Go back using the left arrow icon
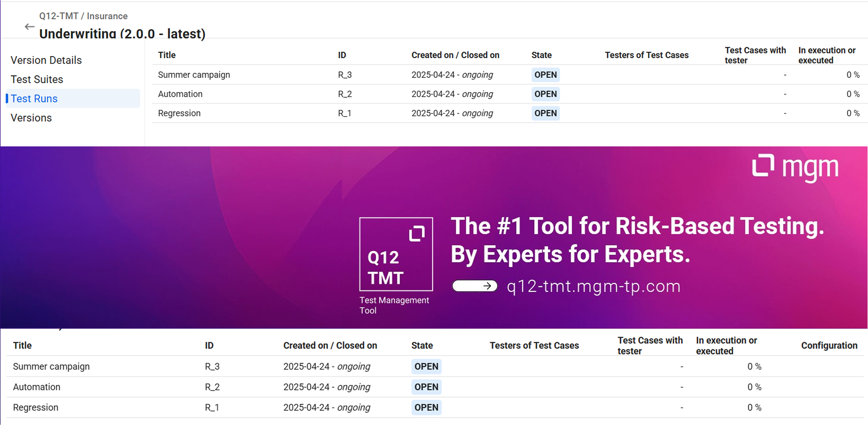 [x=30, y=27]
